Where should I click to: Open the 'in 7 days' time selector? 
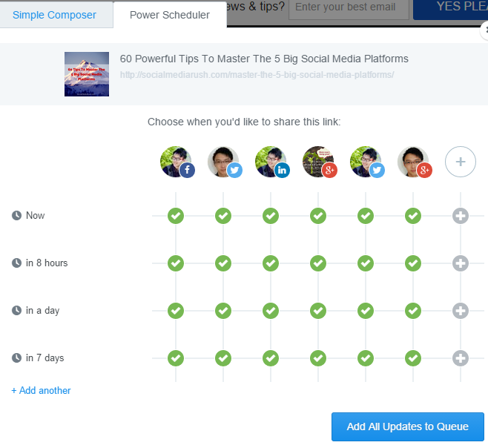[44, 358]
